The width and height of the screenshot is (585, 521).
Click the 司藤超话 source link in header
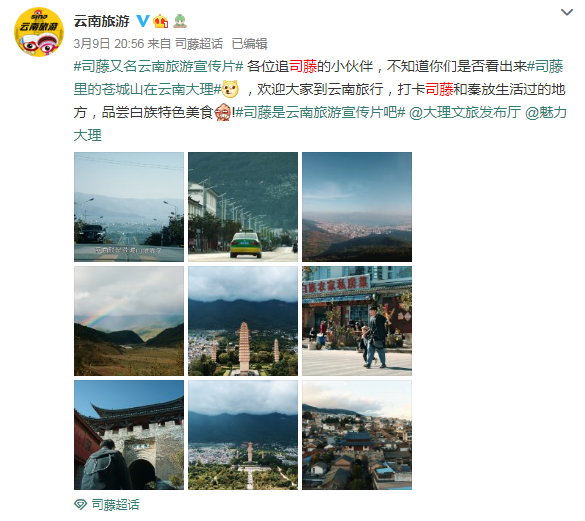199,44
